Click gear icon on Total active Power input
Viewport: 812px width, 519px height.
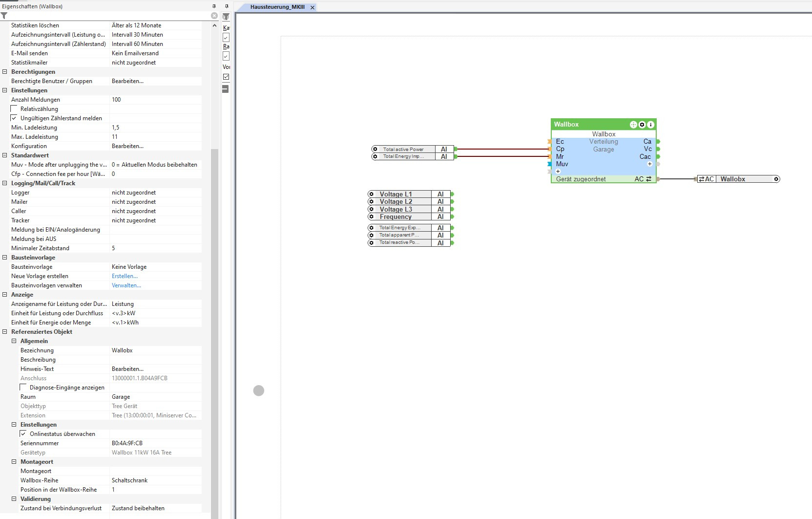[x=375, y=149]
